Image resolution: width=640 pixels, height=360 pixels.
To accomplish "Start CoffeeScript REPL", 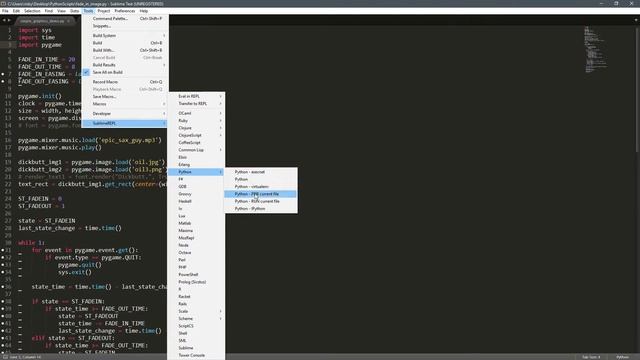I will [x=196, y=142].
